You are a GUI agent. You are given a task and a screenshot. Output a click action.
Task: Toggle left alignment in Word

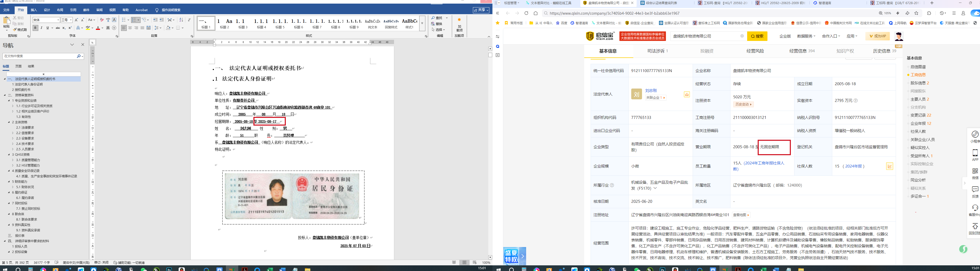point(124,28)
